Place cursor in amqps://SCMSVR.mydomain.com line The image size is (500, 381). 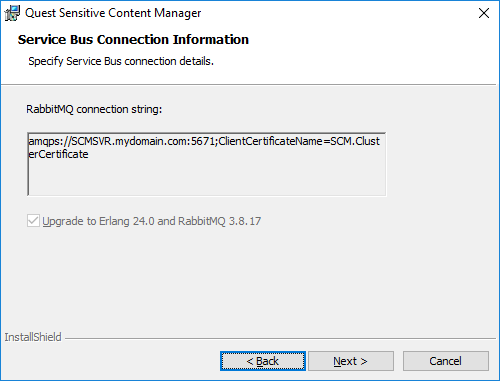[x=204, y=141]
